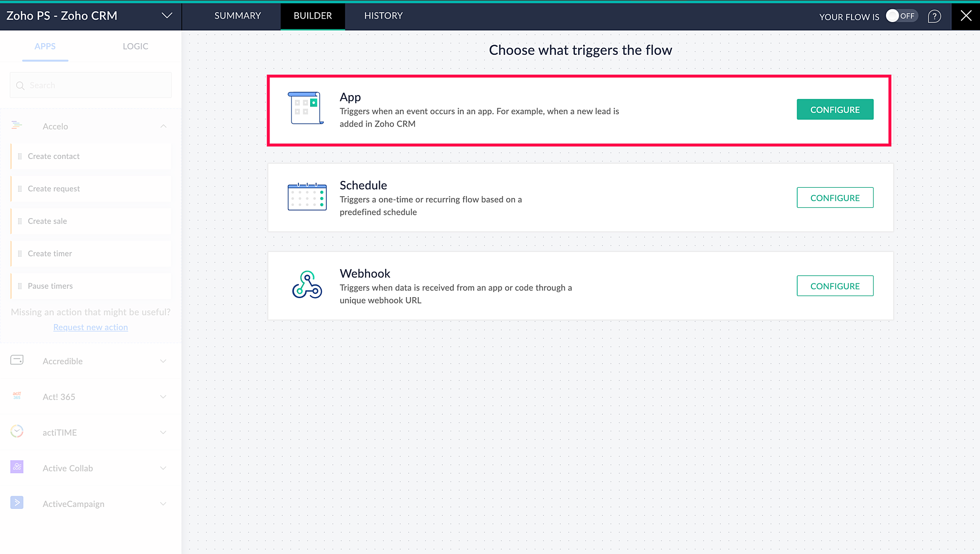Screen dimensions: 980x554
Task: Click the App trigger icon
Action: click(x=306, y=108)
